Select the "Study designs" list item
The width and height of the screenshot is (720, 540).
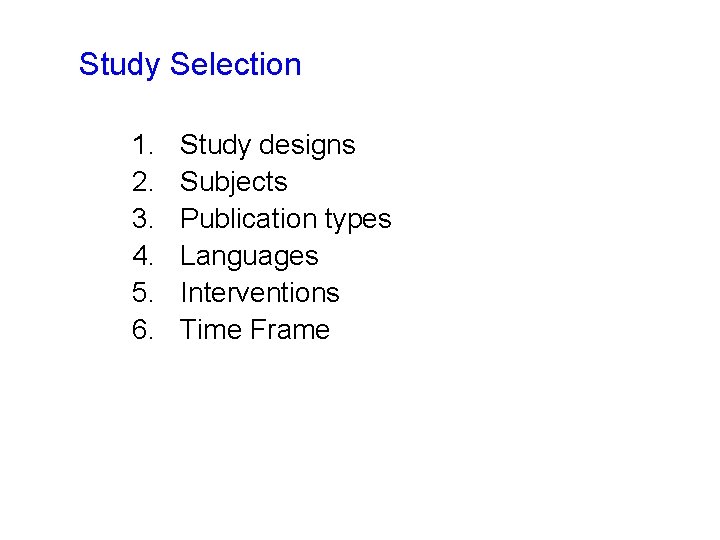(x=267, y=146)
